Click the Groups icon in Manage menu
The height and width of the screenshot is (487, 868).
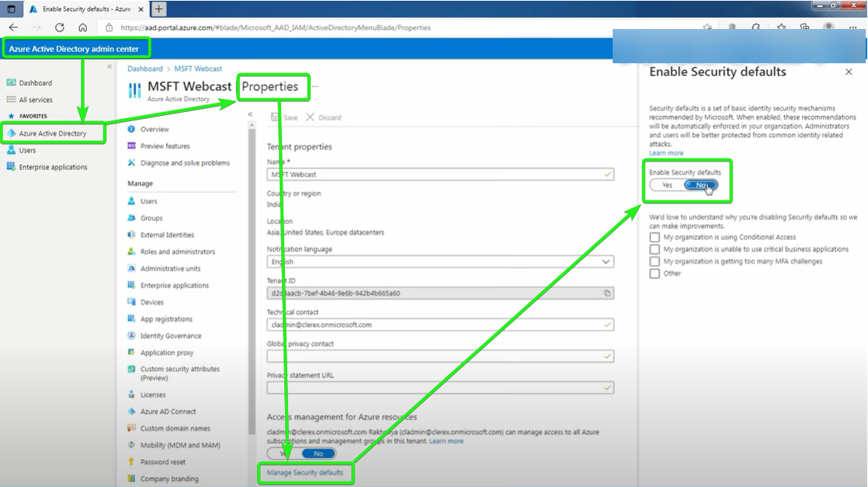tap(132, 218)
